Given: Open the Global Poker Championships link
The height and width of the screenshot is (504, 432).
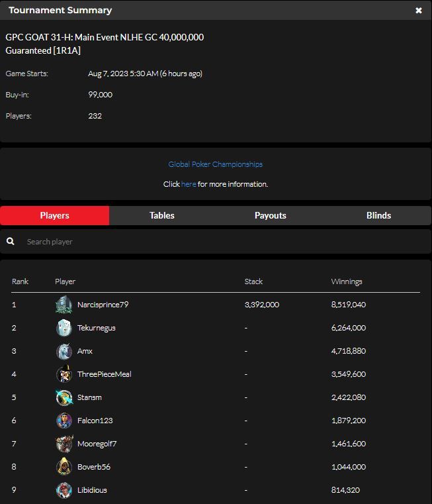Looking at the screenshot, I should pyautogui.click(x=215, y=164).
